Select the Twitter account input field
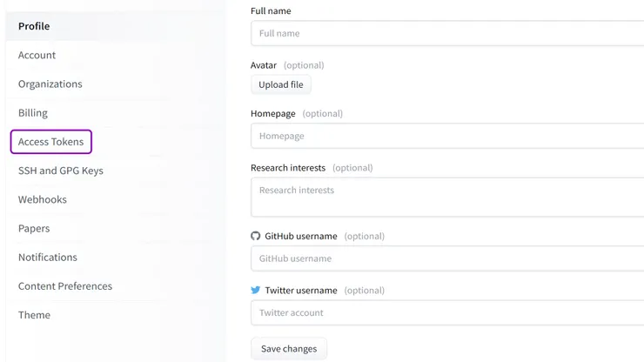The width and height of the screenshot is (644, 362). click(x=447, y=312)
